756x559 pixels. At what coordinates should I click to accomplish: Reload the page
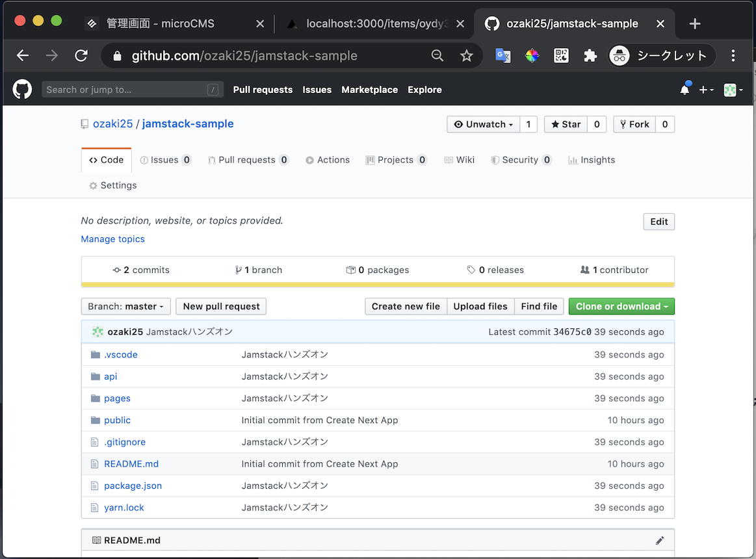pos(81,56)
